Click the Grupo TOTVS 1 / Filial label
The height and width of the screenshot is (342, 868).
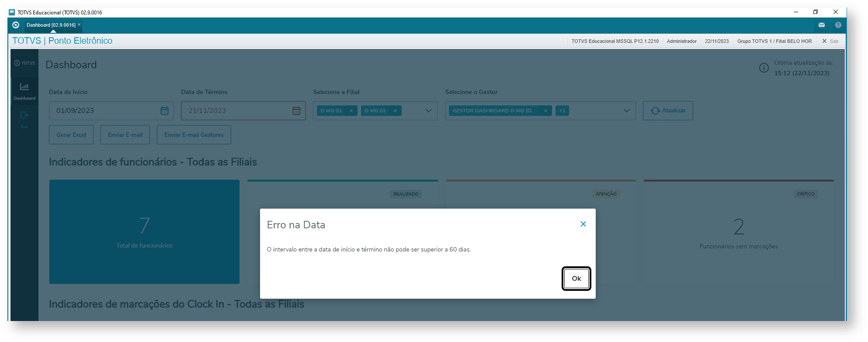tap(774, 41)
